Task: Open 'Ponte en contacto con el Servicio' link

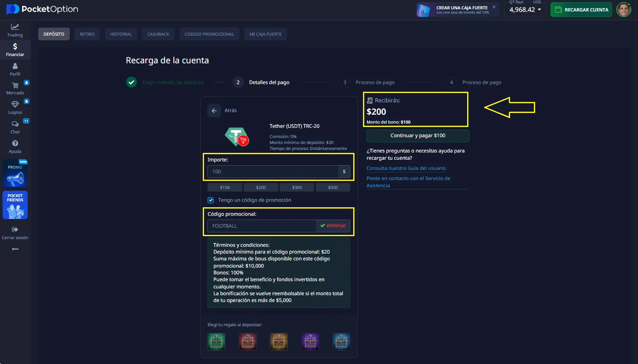Action: [x=408, y=182]
